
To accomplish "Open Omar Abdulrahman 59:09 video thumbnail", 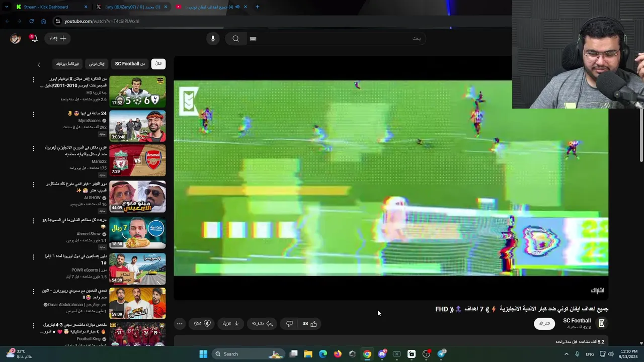I will [x=137, y=303].
